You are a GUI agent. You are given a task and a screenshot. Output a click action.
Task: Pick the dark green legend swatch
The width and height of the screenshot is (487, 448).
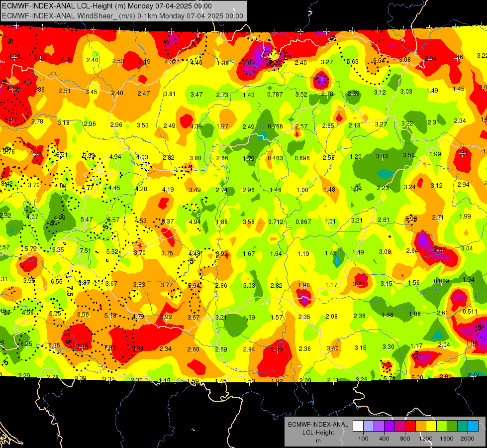(x=452, y=426)
